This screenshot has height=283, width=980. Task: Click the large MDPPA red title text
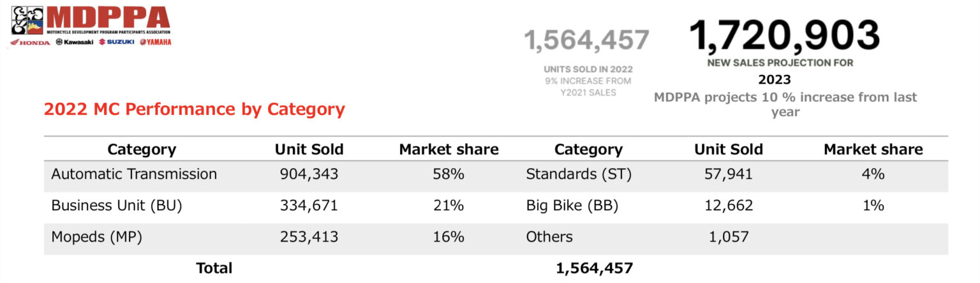click(x=108, y=17)
